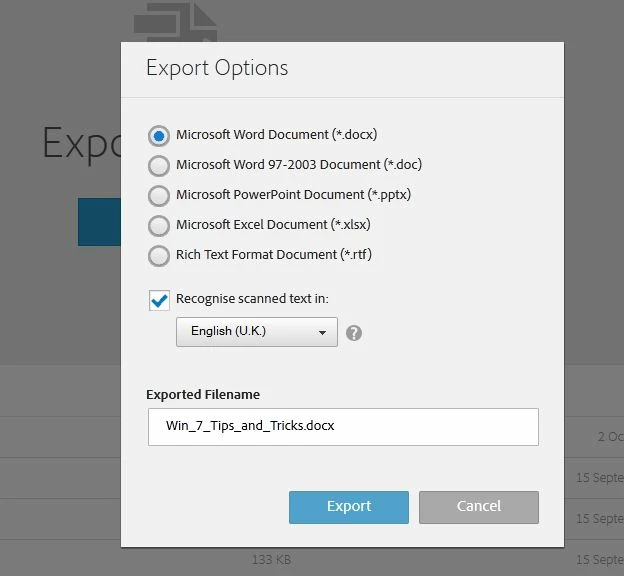
Task: Open the English (U.K.) language dropdown
Action: 257,332
